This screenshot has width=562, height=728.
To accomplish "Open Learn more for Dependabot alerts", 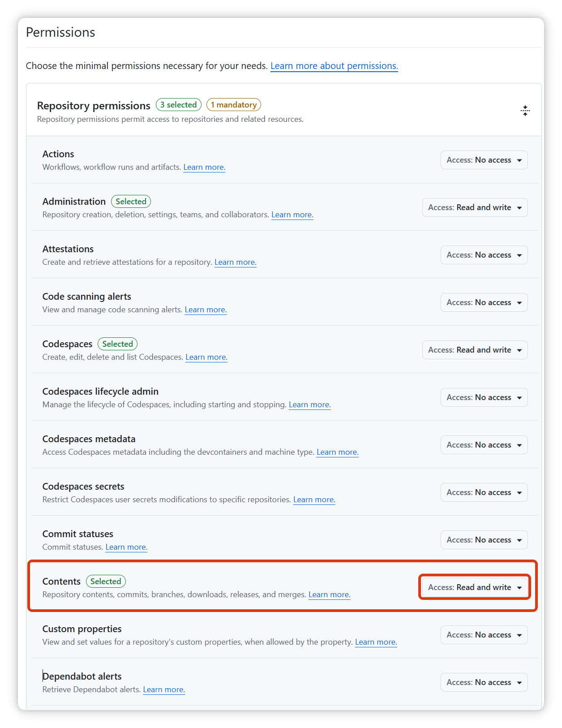I will pyautogui.click(x=164, y=689).
